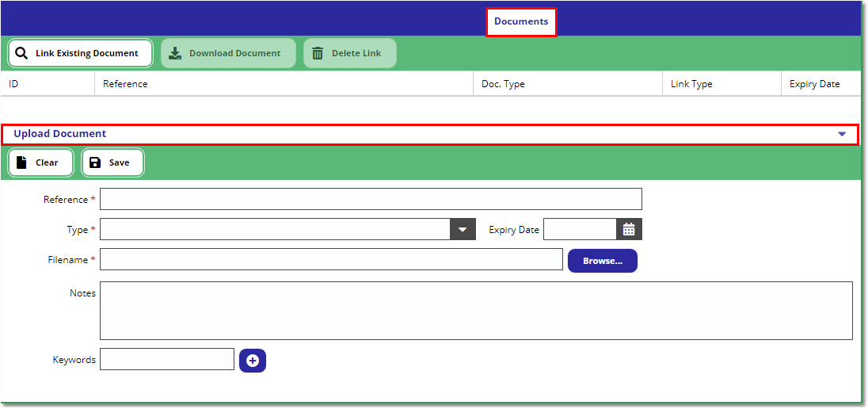Click the Browse... button

(x=602, y=261)
